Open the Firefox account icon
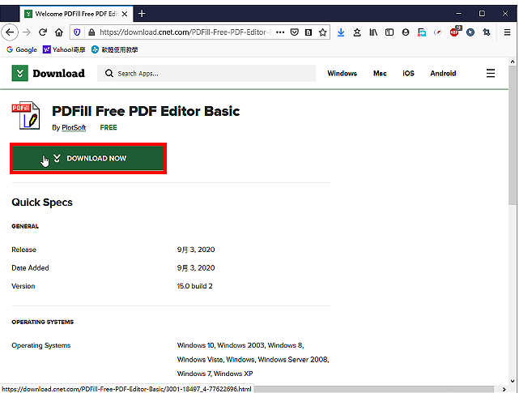Viewport: 532px width, 393px height. coord(406,32)
